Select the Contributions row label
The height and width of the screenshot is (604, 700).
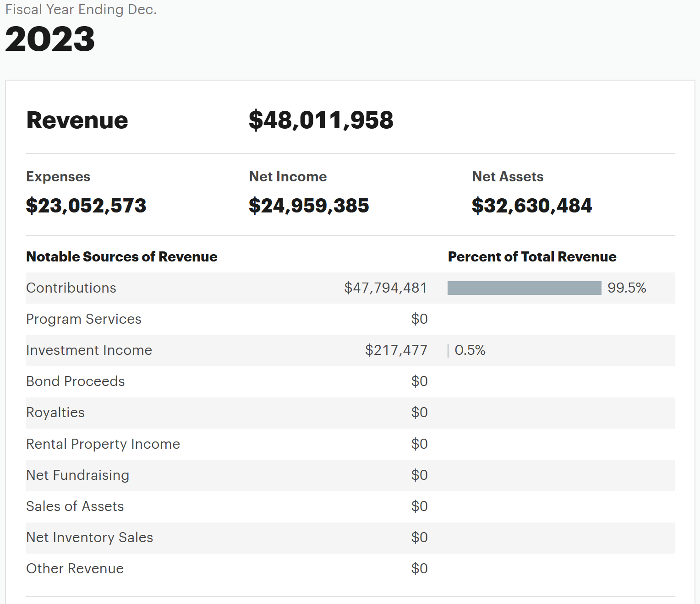click(x=71, y=288)
